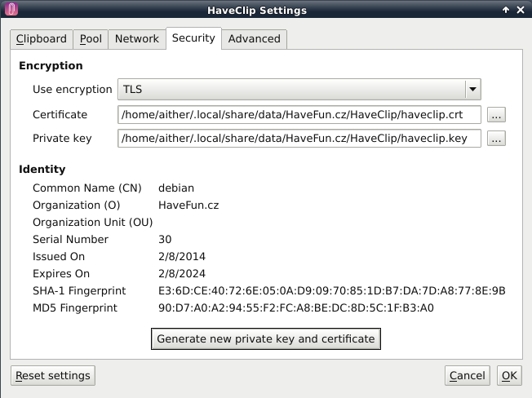Focus the Private key path field
The image size is (532, 398).
click(x=299, y=139)
